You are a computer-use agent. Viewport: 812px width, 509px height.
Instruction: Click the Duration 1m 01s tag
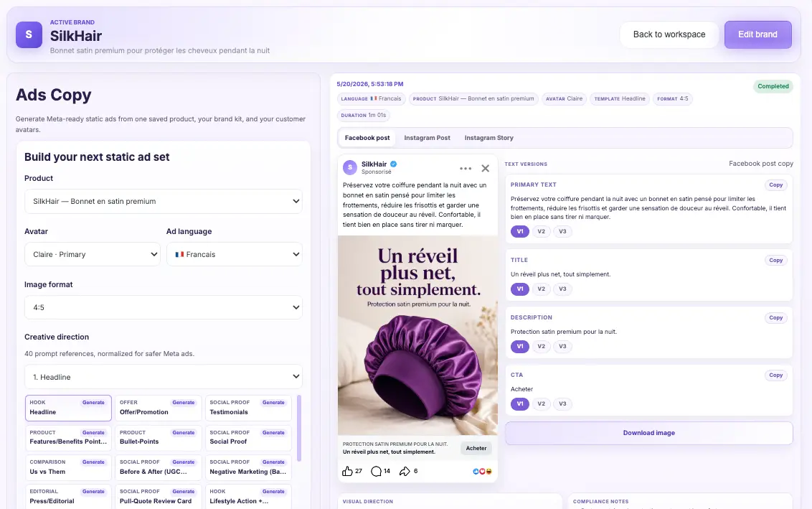364,115
